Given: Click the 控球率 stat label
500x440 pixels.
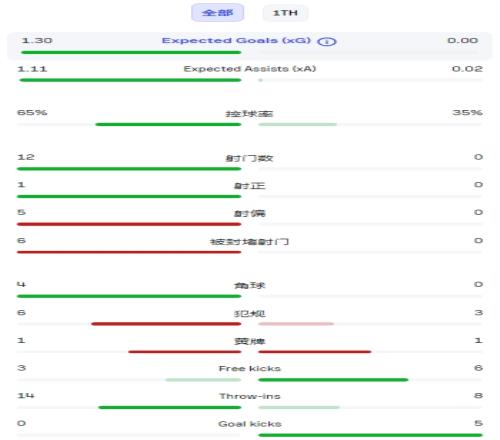Looking at the screenshot, I should [x=250, y=114].
